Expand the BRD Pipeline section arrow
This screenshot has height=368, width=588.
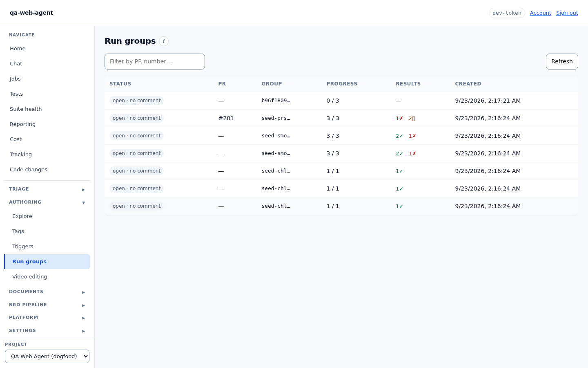pyautogui.click(x=83, y=305)
